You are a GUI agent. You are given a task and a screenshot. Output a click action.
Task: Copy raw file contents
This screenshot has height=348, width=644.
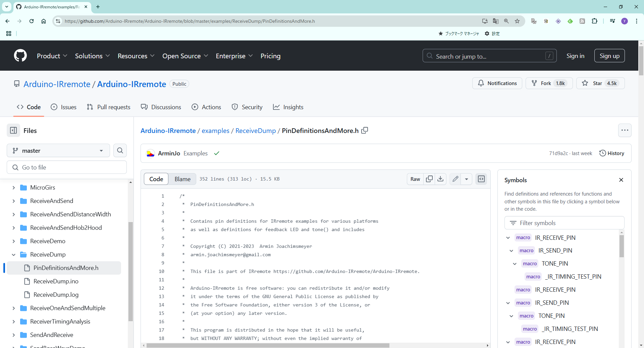(429, 179)
